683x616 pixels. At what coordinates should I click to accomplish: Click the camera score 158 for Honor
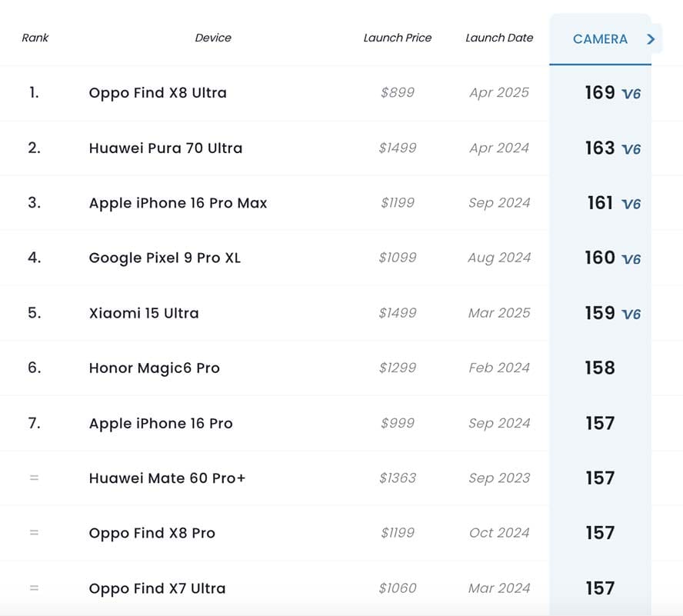600,368
